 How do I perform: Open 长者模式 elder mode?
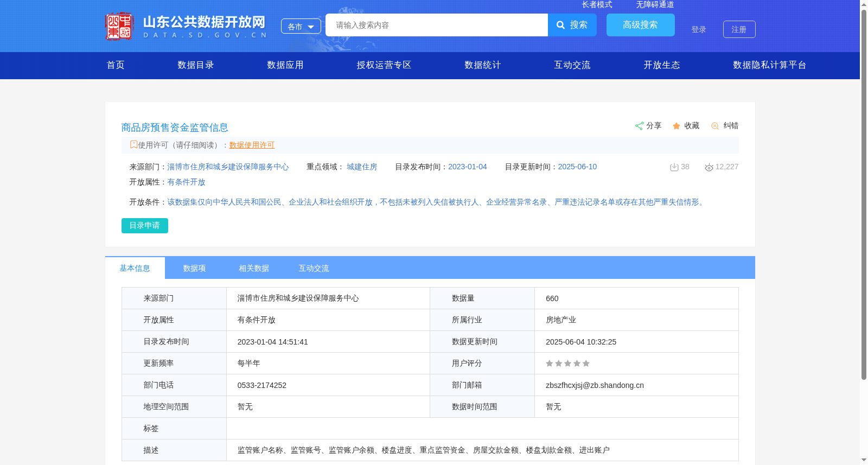point(597,4)
